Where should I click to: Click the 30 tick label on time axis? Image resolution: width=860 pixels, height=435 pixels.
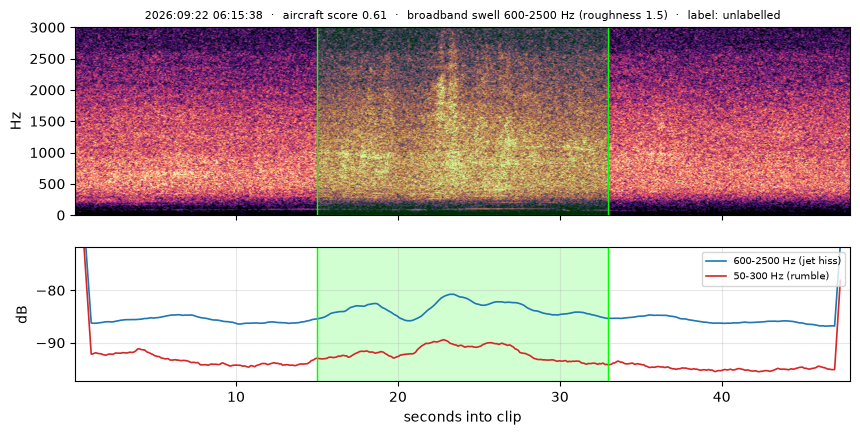pos(560,397)
